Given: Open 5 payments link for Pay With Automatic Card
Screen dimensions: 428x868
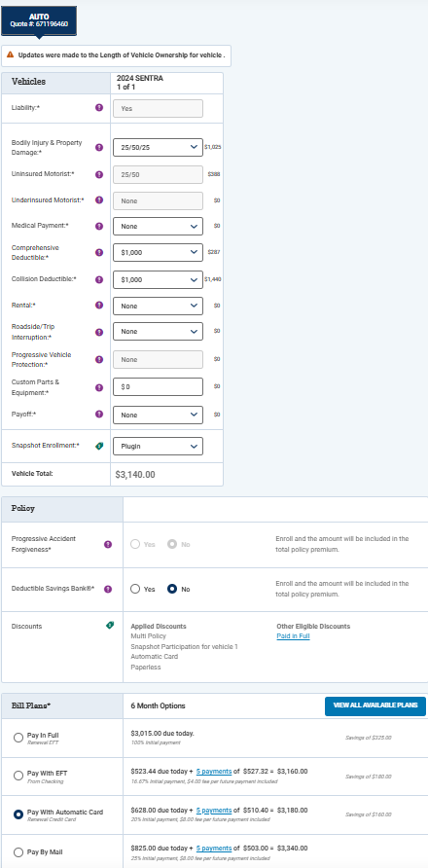Looking at the screenshot, I should pyautogui.click(x=214, y=810).
